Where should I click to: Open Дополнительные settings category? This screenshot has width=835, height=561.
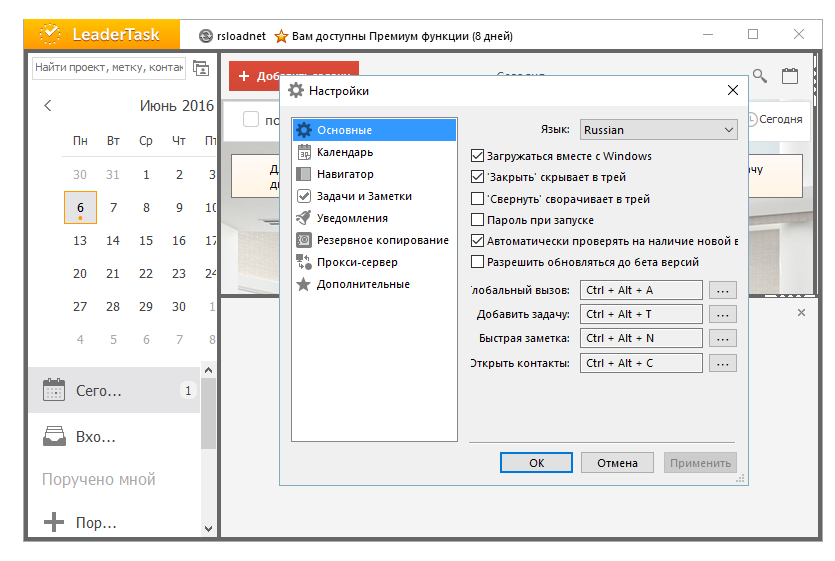click(x=375, y=284)
